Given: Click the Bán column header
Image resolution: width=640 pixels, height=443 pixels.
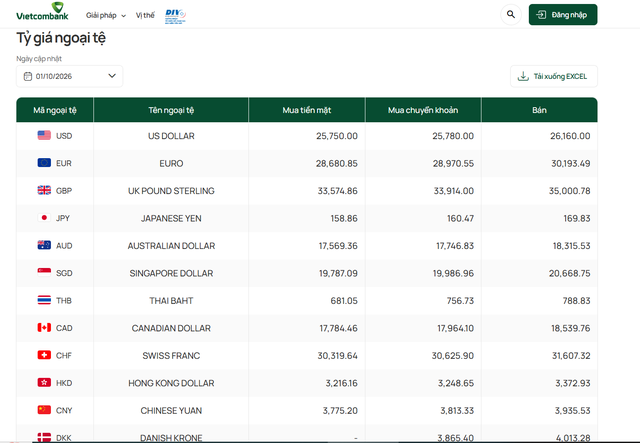Looking at the screenshot, I should click(539, 110).
